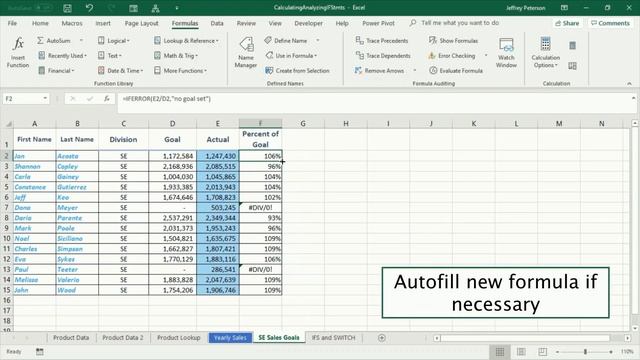Screen dimensions: 640x360
Task: Move the zoom slider handle
Action: click(x=585, y=351)
